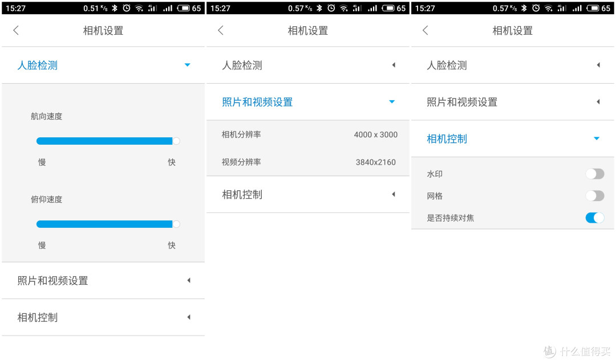Click the 航向速度 slider handle
Screen dimensions: 616x364
[176, 141]
